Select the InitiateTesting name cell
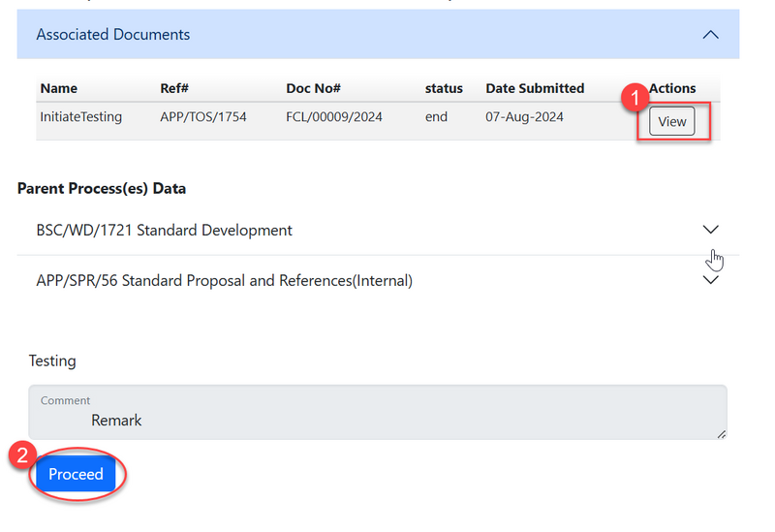Image resolution: width=775 pixels, height=532 pixels. click(x=80, y=117)
